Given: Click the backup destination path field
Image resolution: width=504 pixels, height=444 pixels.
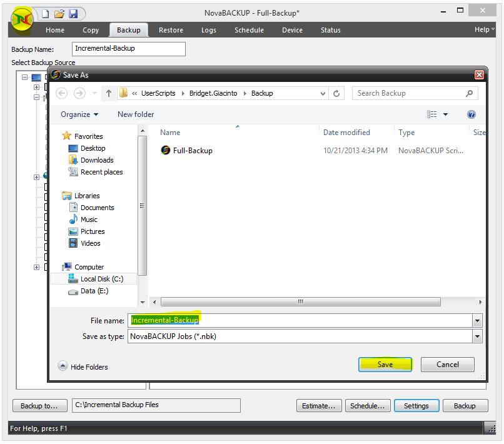Looking at the screenshot, I should (x=156, y=405).
